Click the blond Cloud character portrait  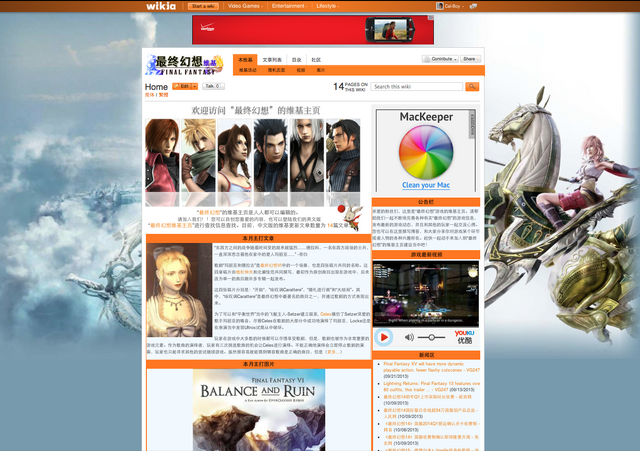(198, 156)
